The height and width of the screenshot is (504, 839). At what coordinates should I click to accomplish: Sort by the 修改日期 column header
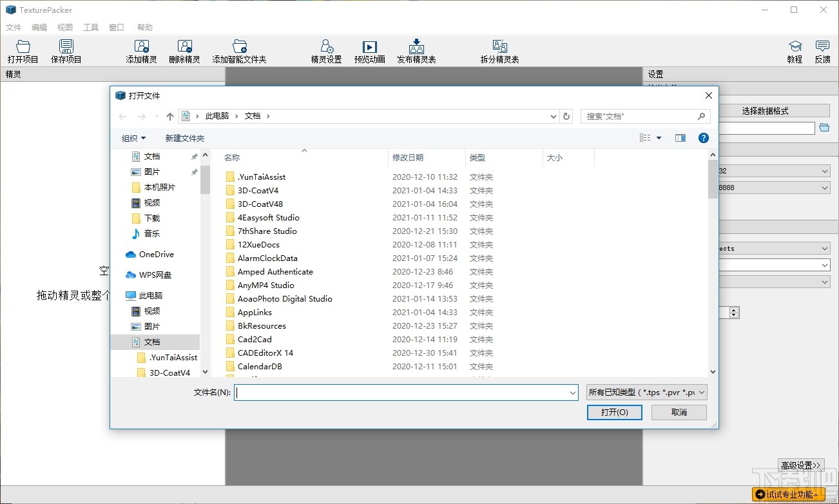pos(408,158)
